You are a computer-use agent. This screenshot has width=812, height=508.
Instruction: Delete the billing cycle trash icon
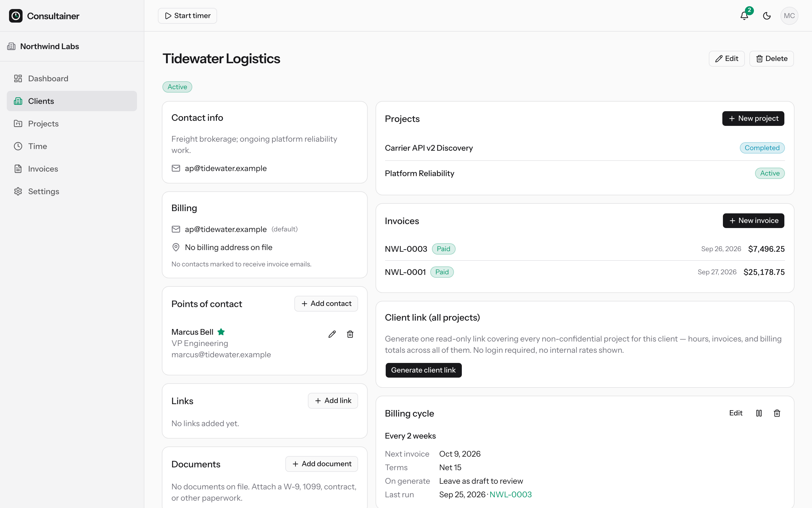click(777, 413)
